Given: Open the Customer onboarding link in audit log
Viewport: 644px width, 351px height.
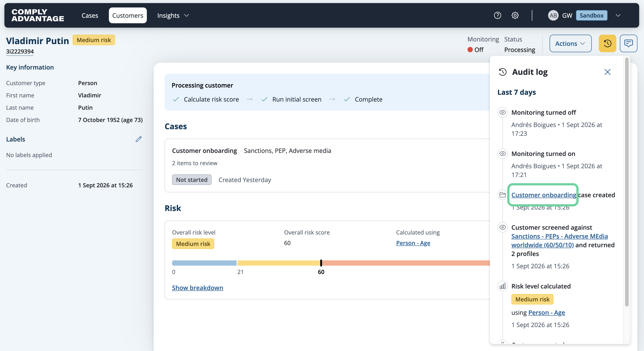Looking at the screenshot, I should click(543, 195).
